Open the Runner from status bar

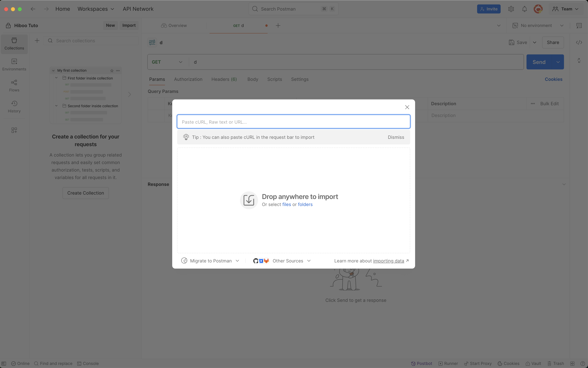click(x=448, y=363)
